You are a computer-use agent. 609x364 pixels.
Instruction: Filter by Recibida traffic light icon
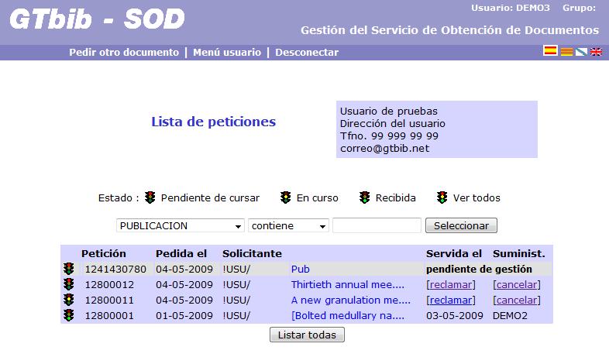(x=364, y=197)
